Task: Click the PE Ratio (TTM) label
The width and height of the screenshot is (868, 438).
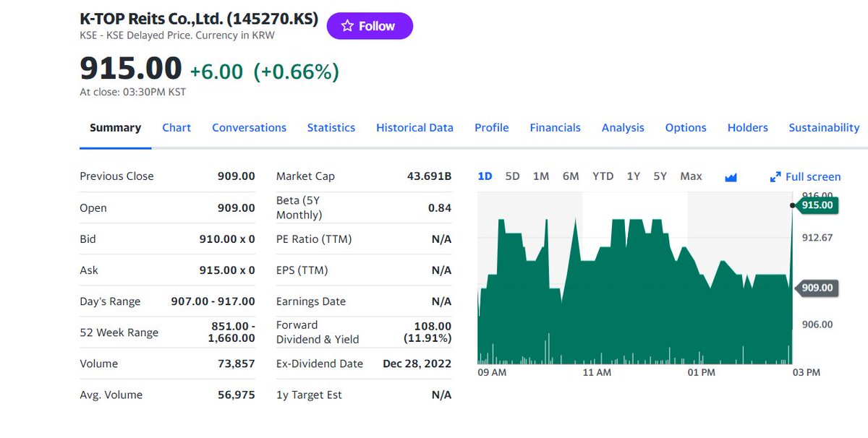Action: point(314,239)
